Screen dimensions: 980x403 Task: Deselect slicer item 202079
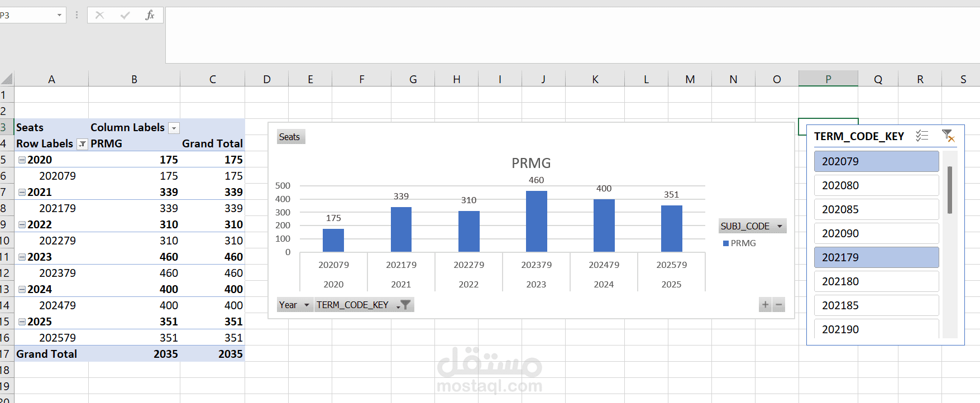[876, 161]
